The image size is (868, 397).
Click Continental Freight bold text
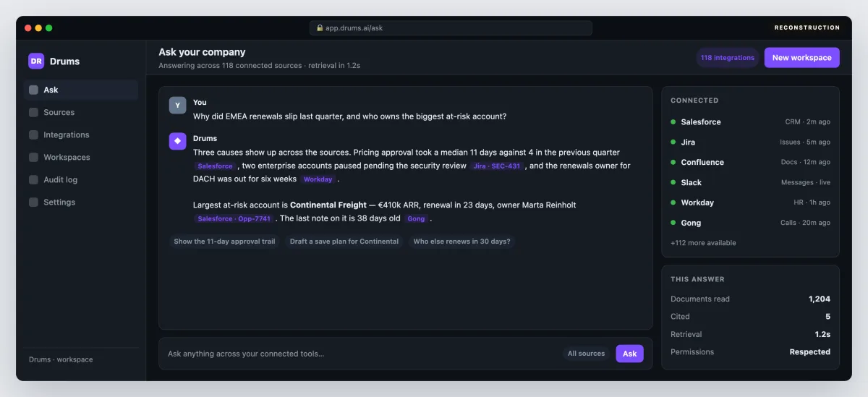tap(328, 205)
